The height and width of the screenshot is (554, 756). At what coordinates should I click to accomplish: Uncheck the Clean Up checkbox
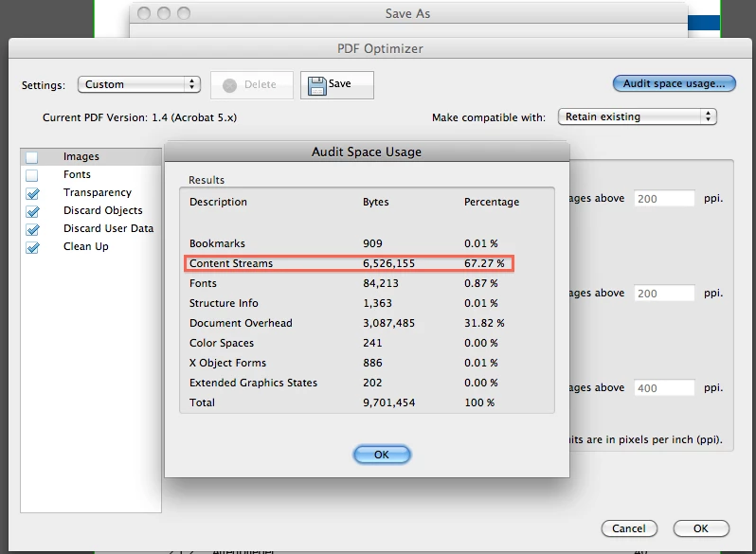point(32,247)
